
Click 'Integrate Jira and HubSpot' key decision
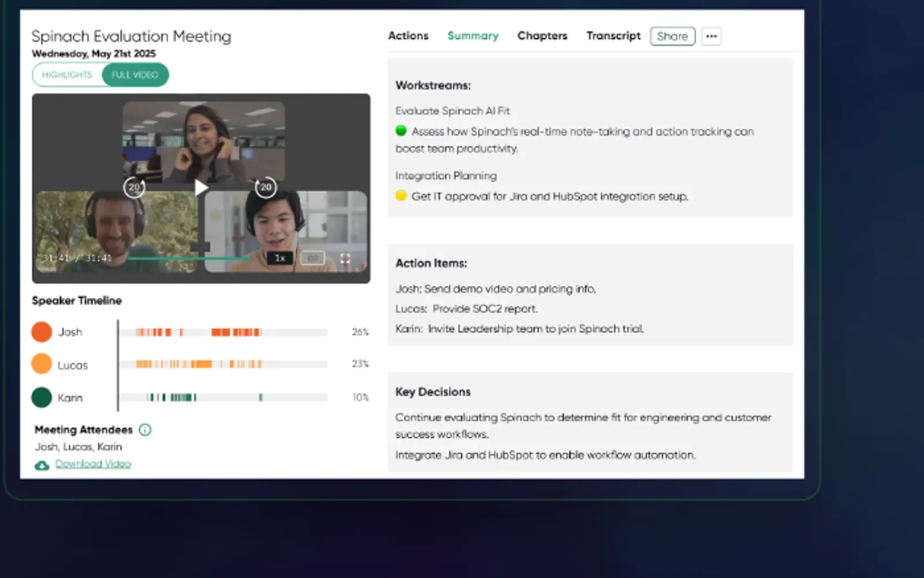pos(545,455)
